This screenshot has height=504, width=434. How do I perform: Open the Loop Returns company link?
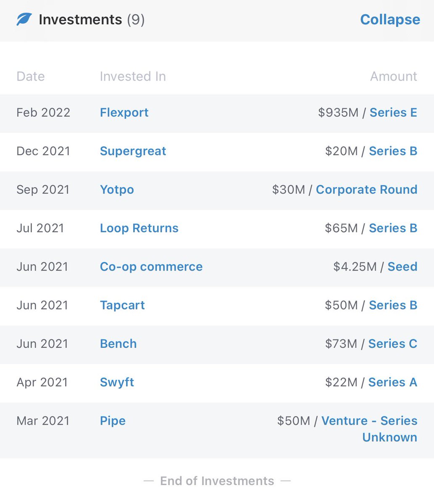[x=139, y=228]
